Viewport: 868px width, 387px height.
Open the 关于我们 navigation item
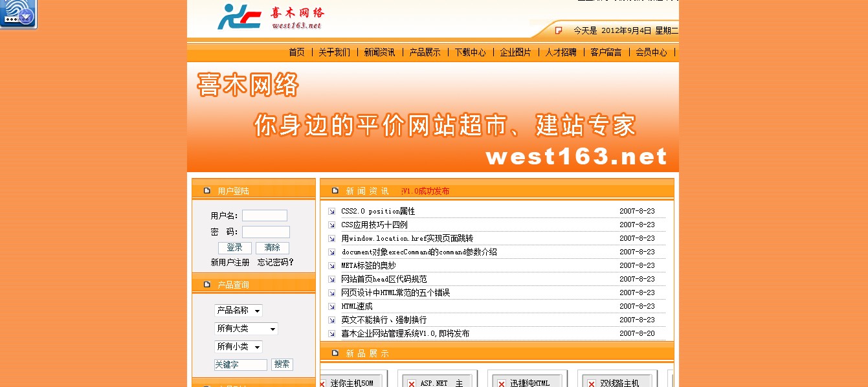click(x=334, y=52)
